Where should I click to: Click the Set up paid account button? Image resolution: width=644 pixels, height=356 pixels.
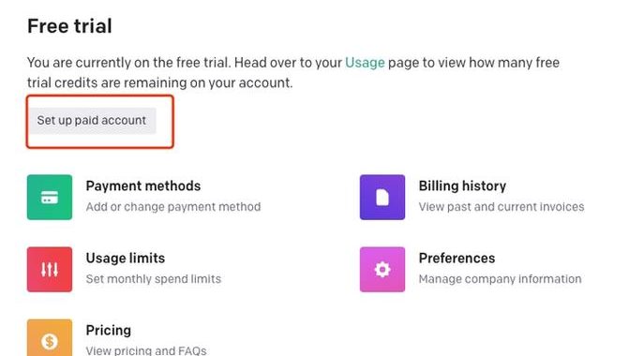(x=92, y=120)
